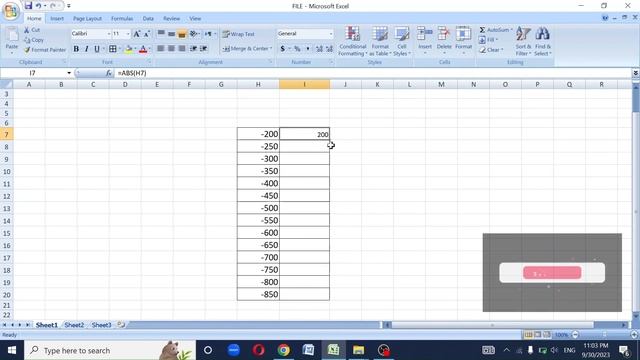The image size is (640, 360).
Task: Open Excel Help
Action: (605, 18)
